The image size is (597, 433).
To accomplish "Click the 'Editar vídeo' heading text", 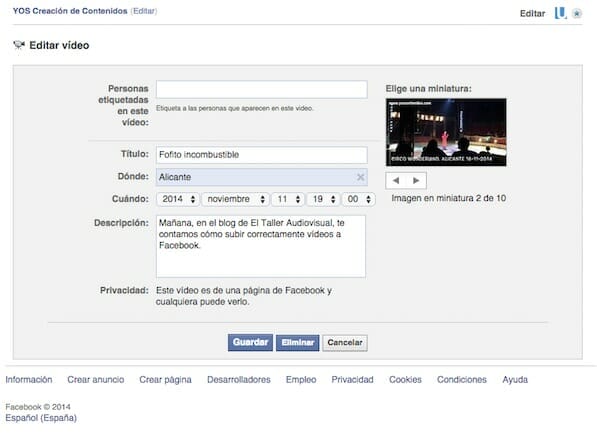I will pos(59,45).
